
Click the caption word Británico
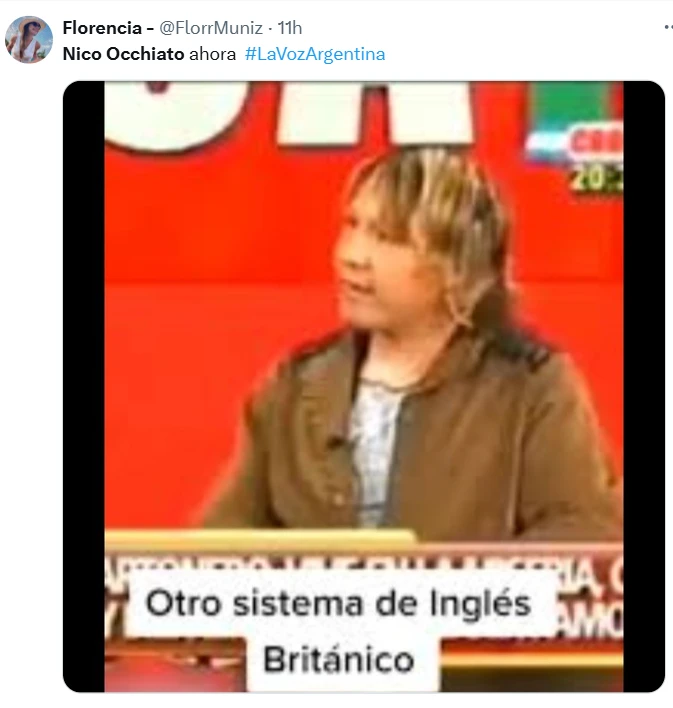pyautogui.click(x=339, y=660)
